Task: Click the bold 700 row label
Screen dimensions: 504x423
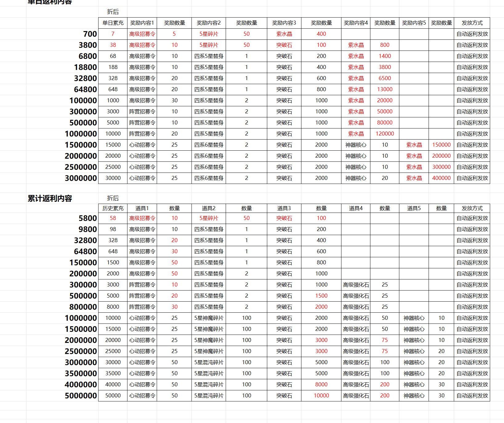Action: 90,34
